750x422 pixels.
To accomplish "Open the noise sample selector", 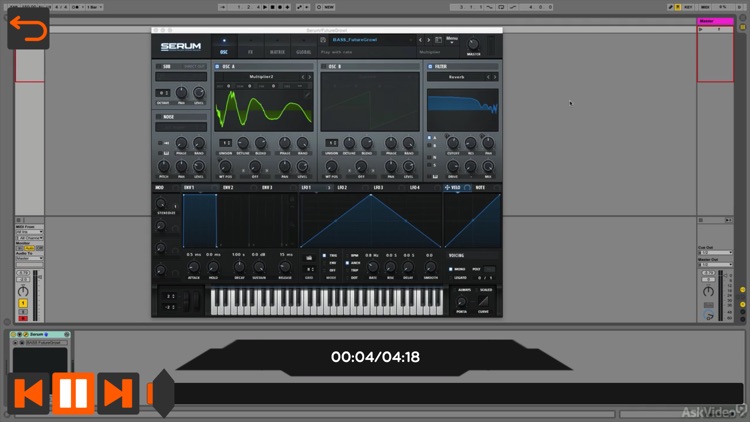I will pos(181,127).
